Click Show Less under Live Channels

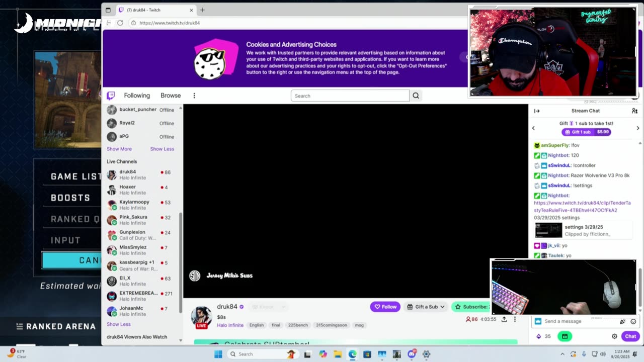coord(119,324)
